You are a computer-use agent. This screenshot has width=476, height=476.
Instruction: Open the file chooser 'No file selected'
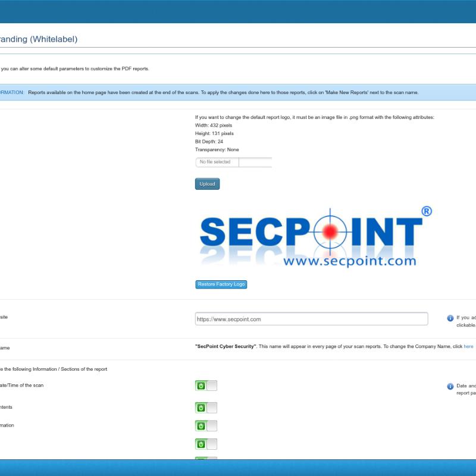tap(233, 162)
